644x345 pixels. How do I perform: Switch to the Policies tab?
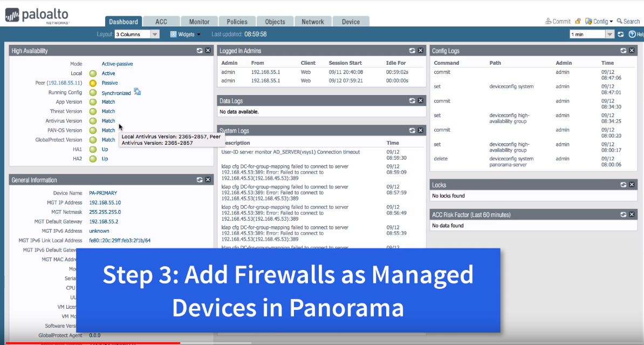237,22
